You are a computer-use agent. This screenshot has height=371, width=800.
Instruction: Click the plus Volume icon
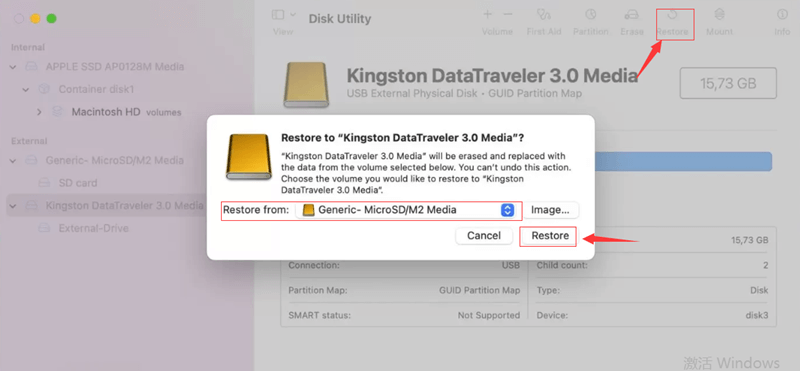[487, 14]
